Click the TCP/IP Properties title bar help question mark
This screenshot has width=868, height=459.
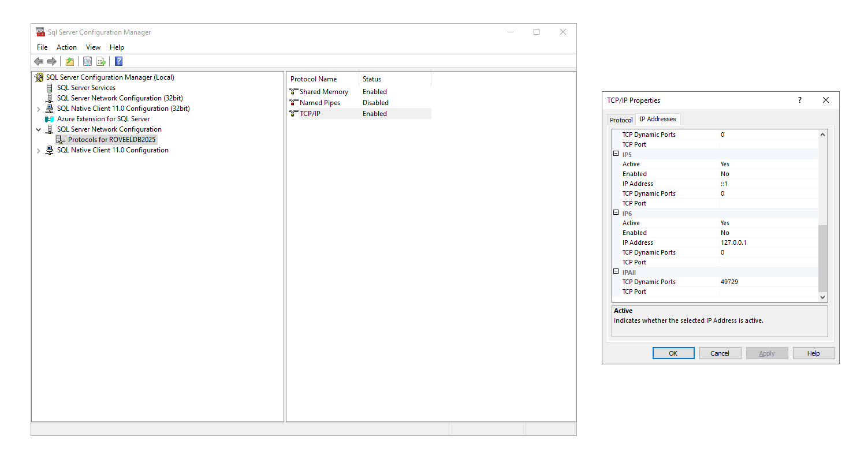click(x=800, y=100)
